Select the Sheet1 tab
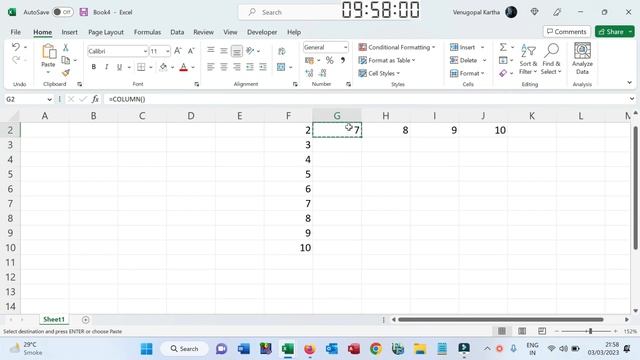This screenshot has height=360, width=640. pos(54,319)
